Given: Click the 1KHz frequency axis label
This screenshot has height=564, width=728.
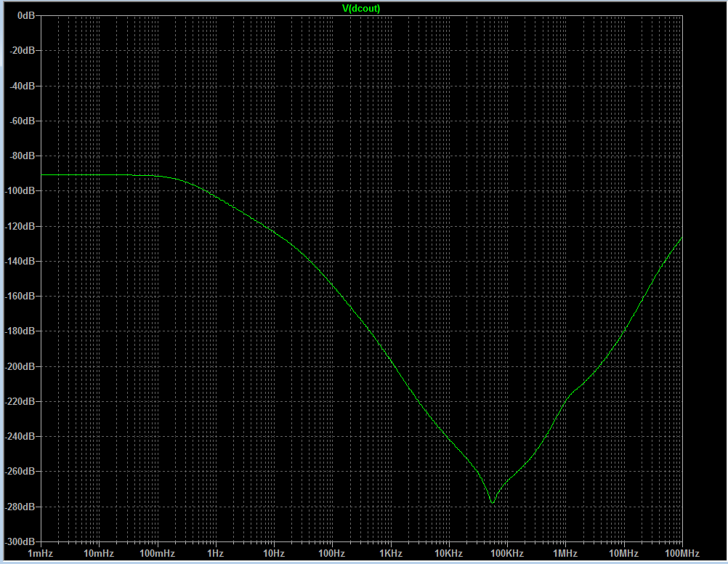Looking at the screenshot, I should click(391, 553).
